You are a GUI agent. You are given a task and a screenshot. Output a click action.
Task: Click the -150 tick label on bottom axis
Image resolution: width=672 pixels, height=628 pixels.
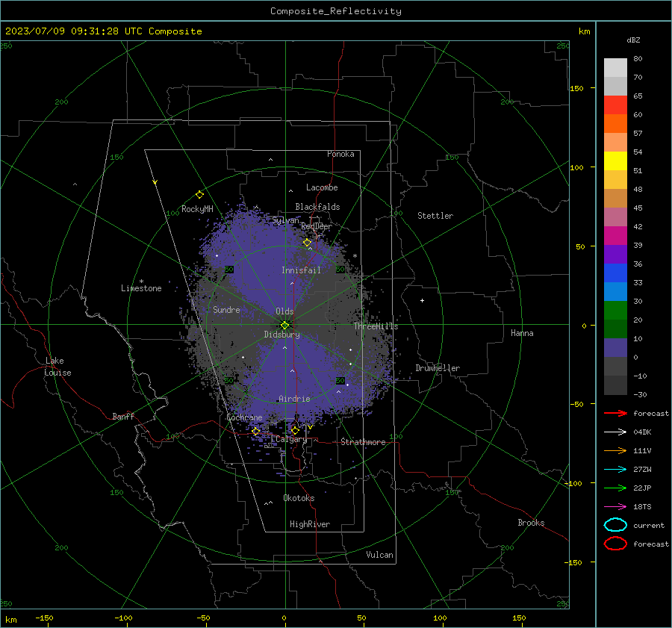tap(44, 618)
